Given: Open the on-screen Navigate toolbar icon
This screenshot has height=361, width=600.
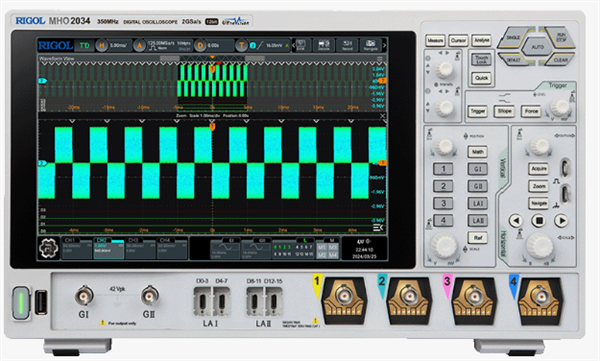Looking at the screenshot, I should [x=370, y=45].
